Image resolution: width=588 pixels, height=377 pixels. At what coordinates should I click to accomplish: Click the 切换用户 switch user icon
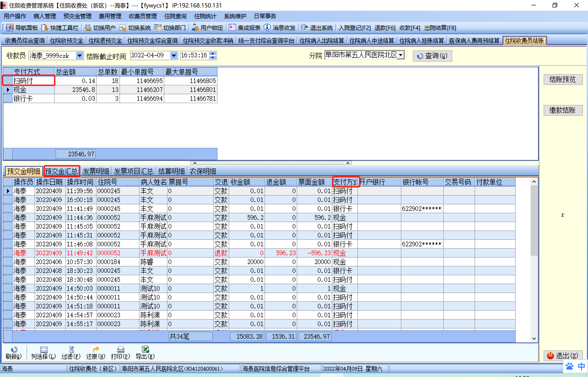pyautogui.click(x=88, y=28)
